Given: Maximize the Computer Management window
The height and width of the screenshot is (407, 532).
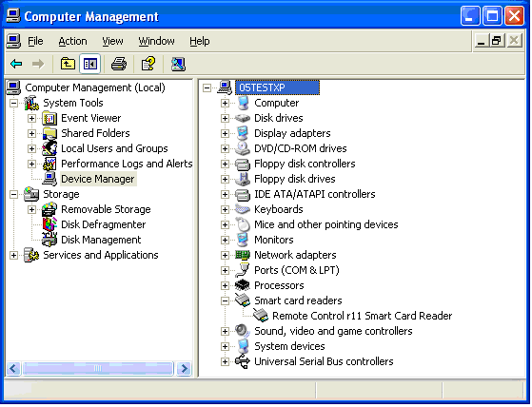Looking at the screenshot, I should point(492,16).
